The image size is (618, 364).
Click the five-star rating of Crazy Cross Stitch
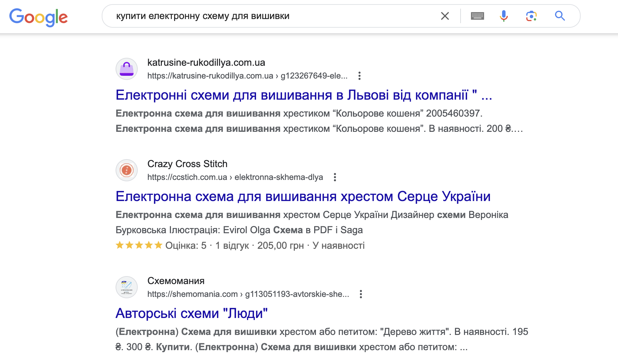(x=139, y=246)
